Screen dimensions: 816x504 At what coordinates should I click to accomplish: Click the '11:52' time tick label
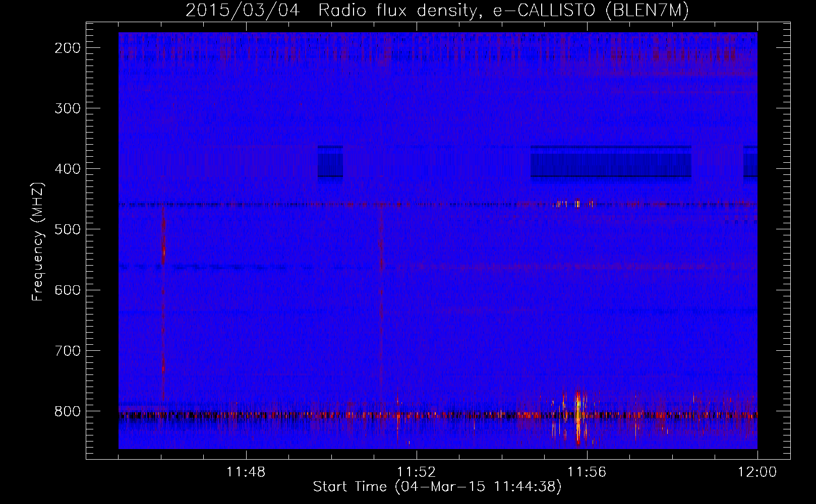click(x=416, y=472)
